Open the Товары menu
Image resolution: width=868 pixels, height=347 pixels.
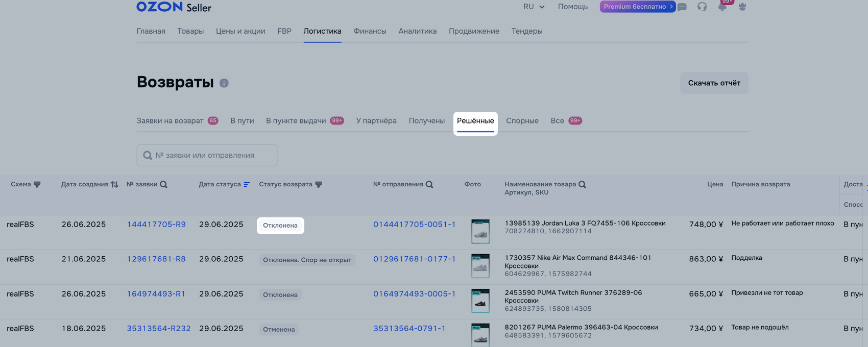190,31
